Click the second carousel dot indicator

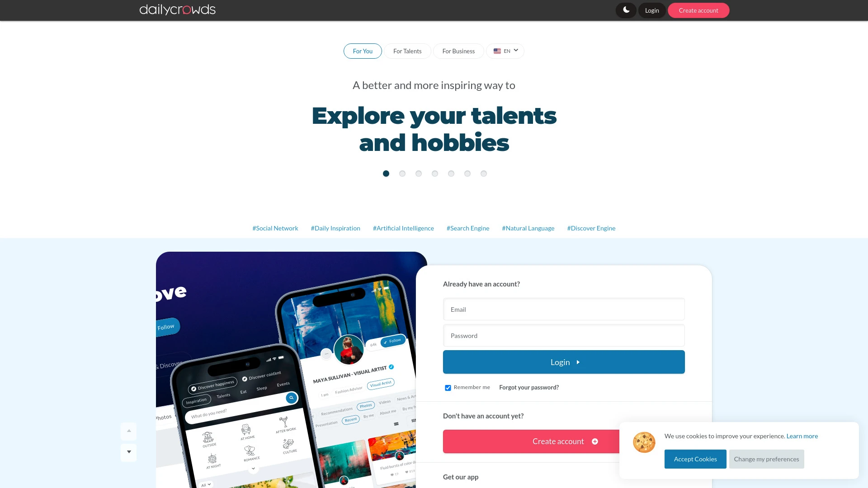pyautogui.click(x=402, y=174)
